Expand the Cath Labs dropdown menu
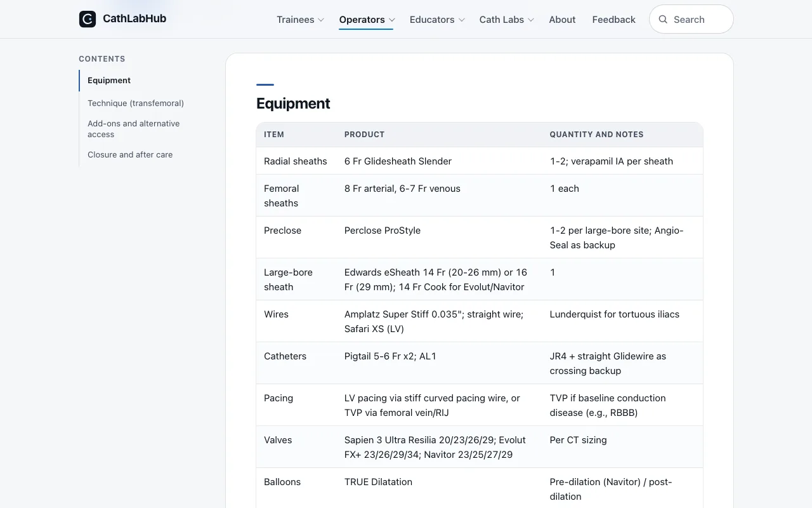812x508 pixels. tap(506, 20)
